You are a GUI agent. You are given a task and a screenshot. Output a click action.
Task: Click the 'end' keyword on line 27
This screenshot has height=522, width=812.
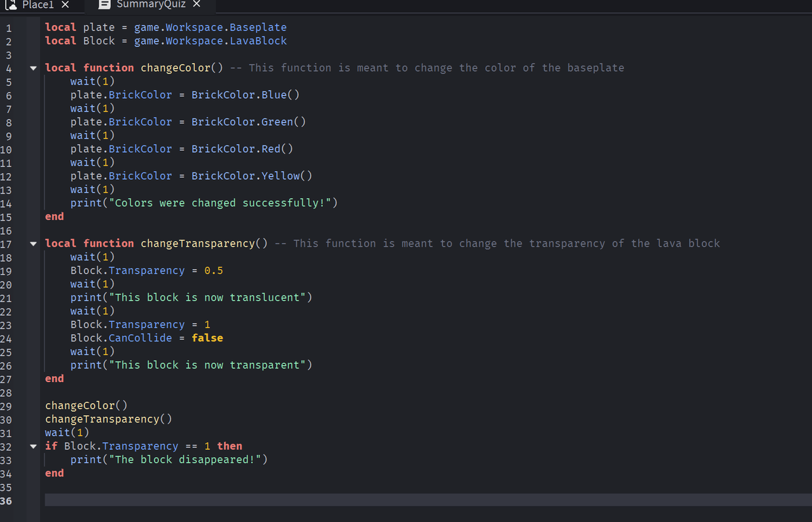tap(54, 379)
